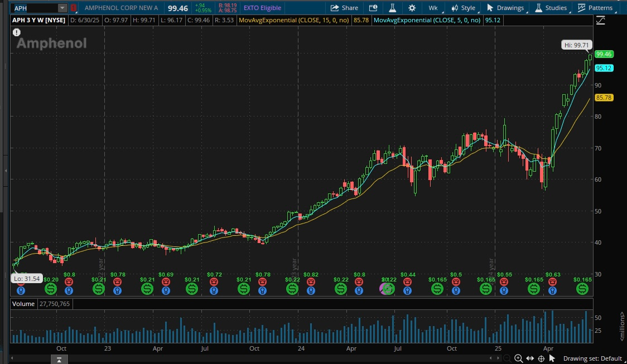Click the Share button
The width and height of the screenshot is (627, 364).
(x=344, y=8)
